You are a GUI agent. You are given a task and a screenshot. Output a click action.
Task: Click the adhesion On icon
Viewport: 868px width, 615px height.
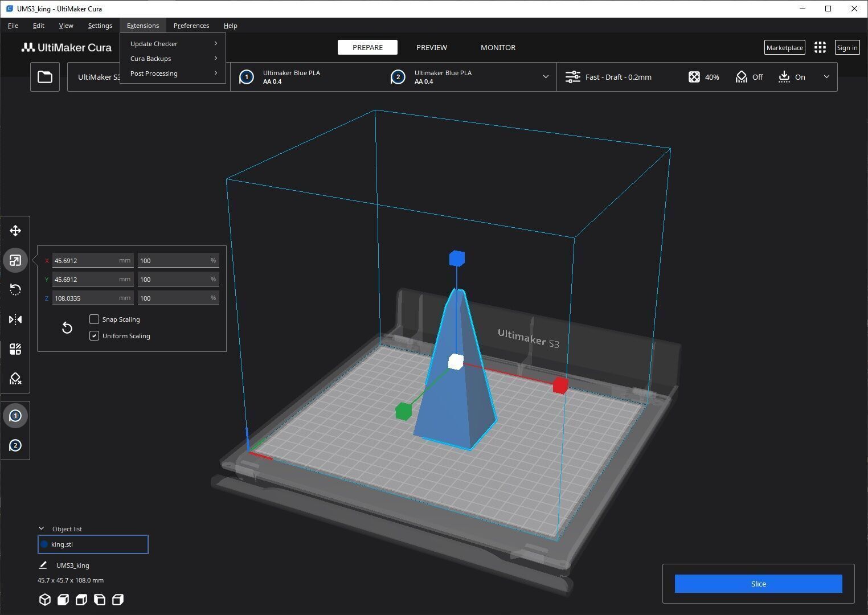784,77
